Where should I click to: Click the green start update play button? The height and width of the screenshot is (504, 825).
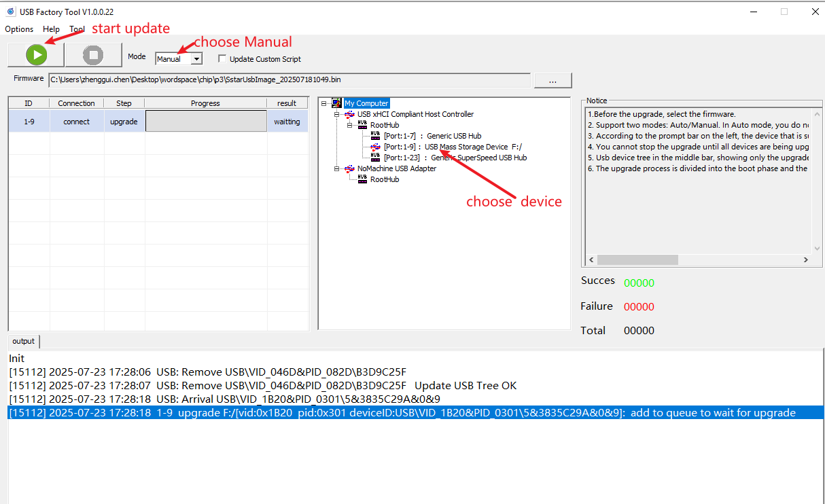pos(36,55)
